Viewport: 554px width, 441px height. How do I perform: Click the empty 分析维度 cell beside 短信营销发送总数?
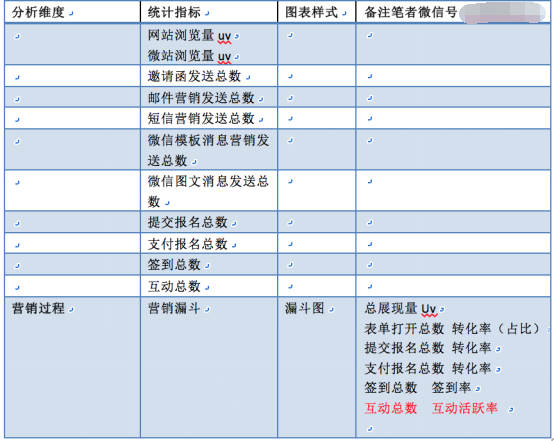click(72, 118)
